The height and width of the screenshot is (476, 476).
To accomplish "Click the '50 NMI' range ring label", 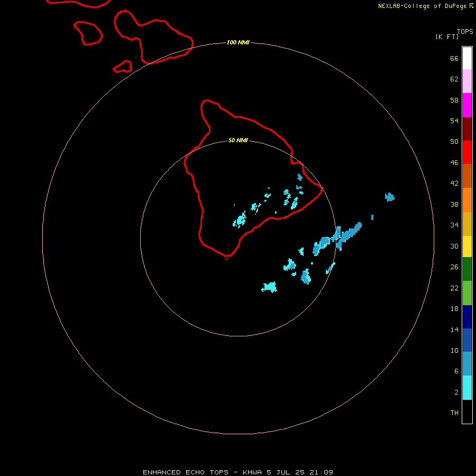I will point(238,140).
